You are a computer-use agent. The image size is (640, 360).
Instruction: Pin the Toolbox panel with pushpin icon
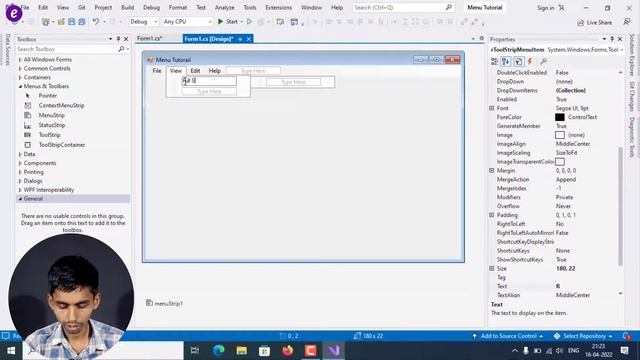tap(118, 39)
